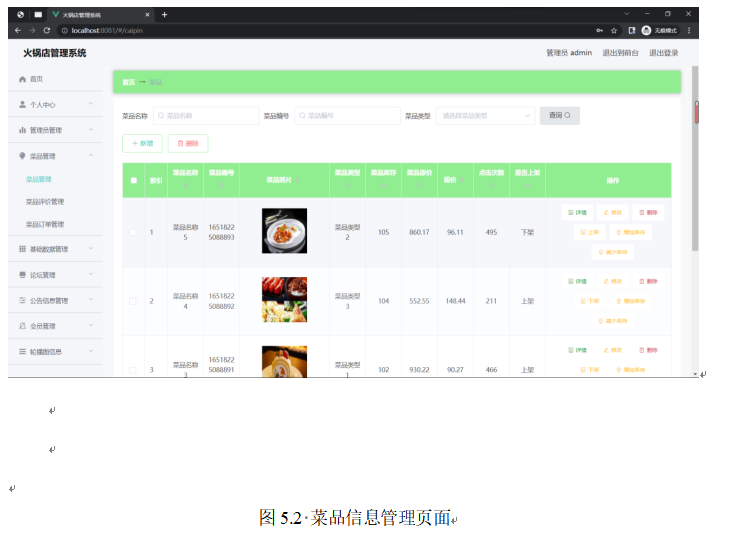736x545 pixels.
Task: Sort by the 点击次数 column header
Action: click(491, 178)
